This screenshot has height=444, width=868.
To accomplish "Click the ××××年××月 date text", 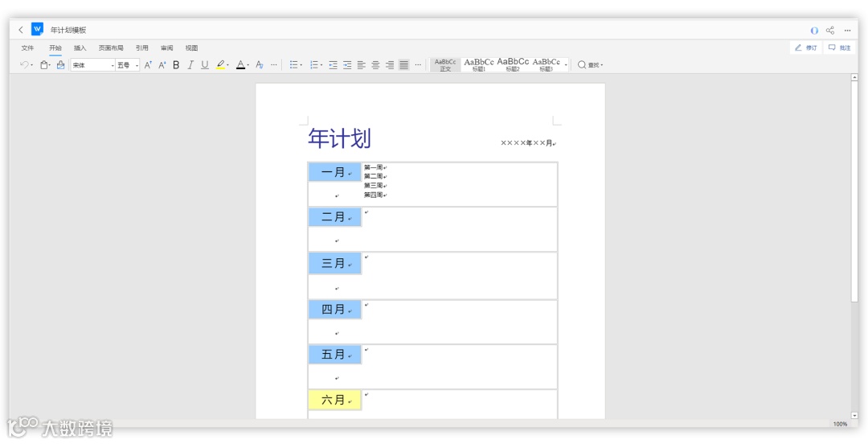I will pos(526,143).
